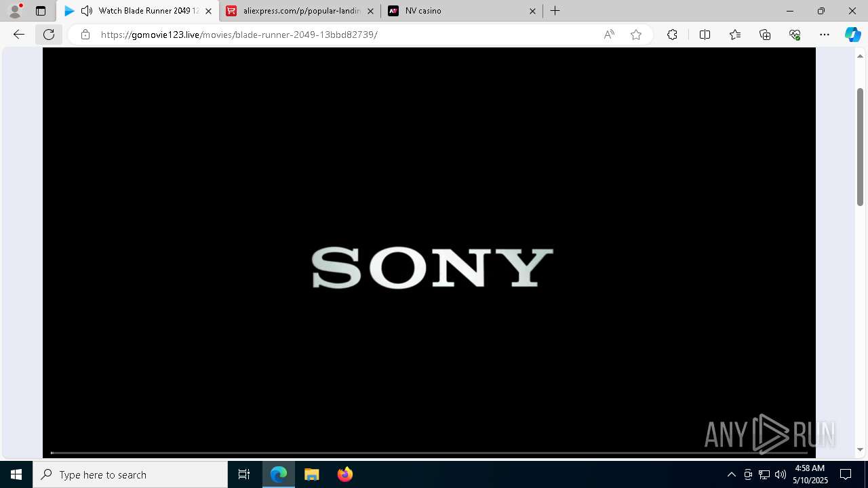The width and height of the screenshot is (868, 488).
Task: Open Browser essentials heart icon
Action: 795,35
